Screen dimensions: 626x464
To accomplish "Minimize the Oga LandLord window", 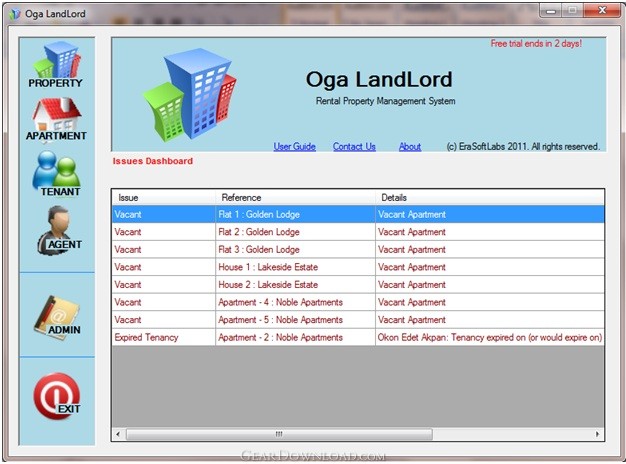I will point(551,11).
